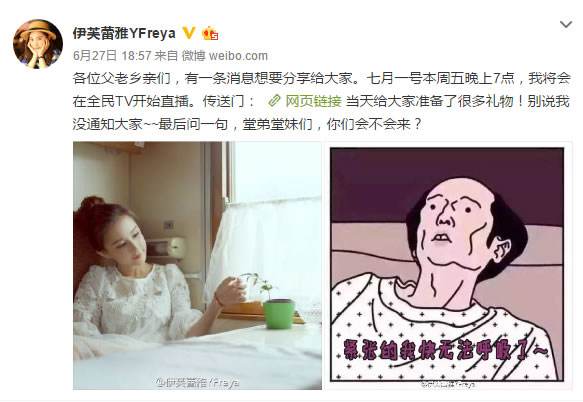Click the straw hat in the avatar
Viewport: 583px width, 402px height.
click(38, 30)
